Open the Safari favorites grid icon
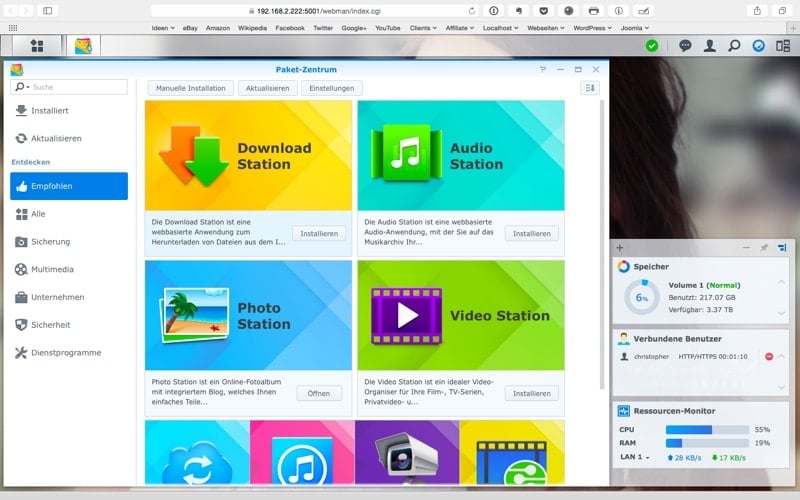The height and width of the screenshot is (500, 800). point(13,28)
